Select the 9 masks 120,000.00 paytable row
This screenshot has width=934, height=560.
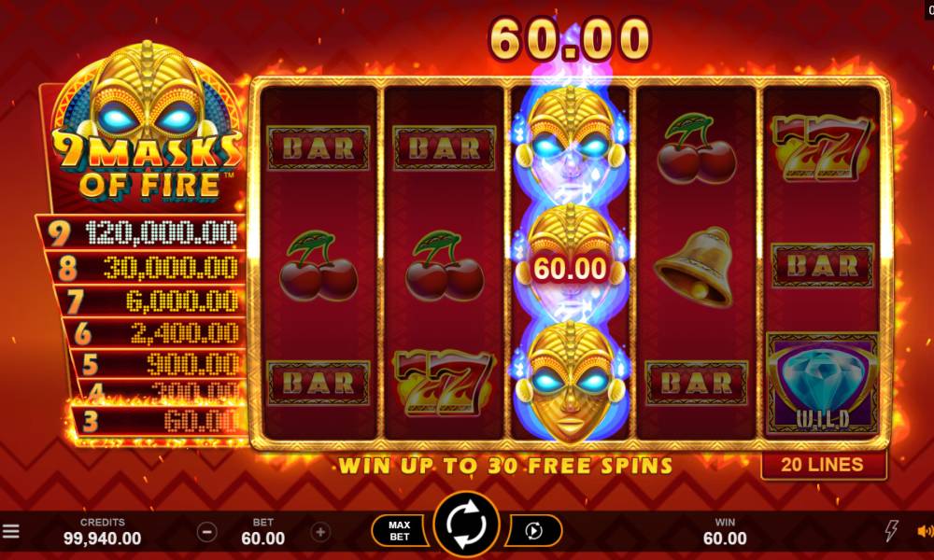(142, 232)
